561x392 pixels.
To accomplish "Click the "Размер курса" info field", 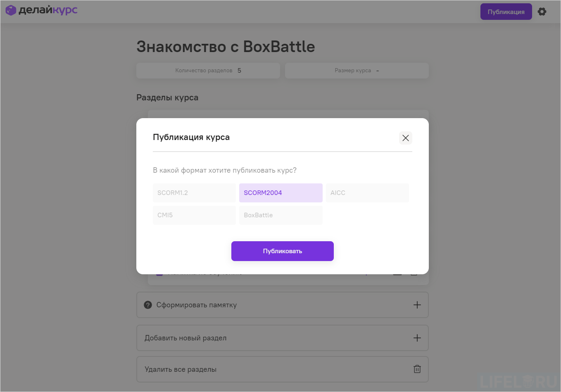I will 357,70.
